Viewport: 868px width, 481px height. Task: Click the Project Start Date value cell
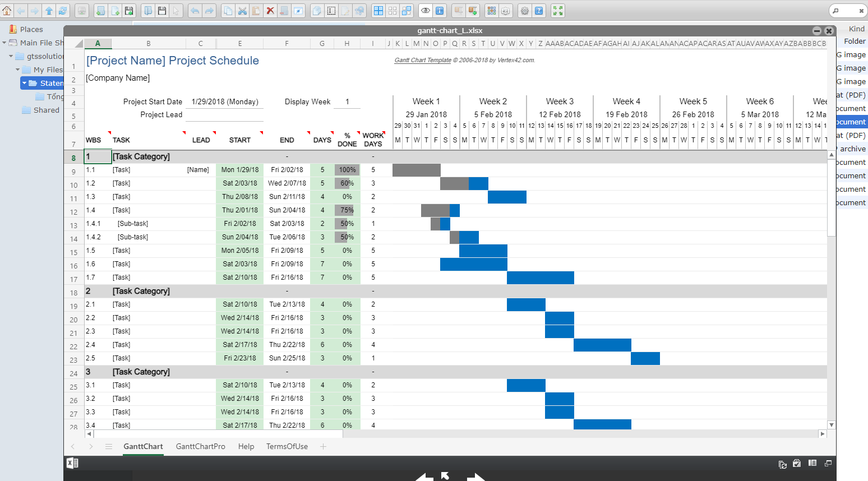225,101
